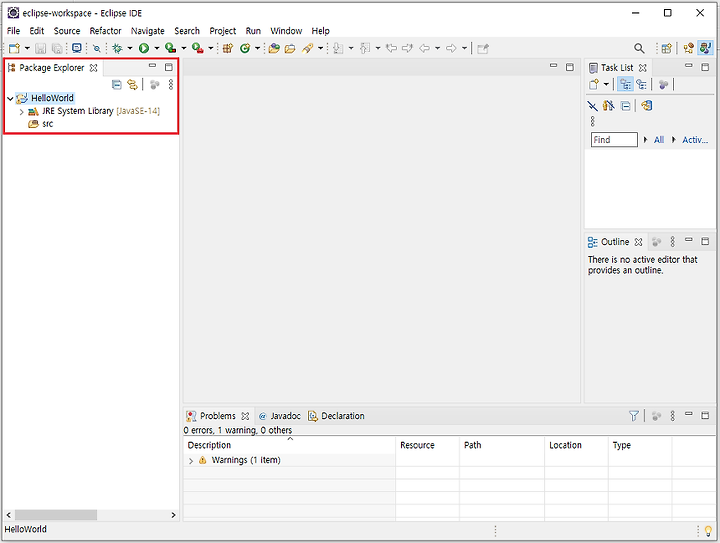Toggle Skip All Breakpoints in the toolbar
Screen dimensions: 720x543
coord(97,48)
